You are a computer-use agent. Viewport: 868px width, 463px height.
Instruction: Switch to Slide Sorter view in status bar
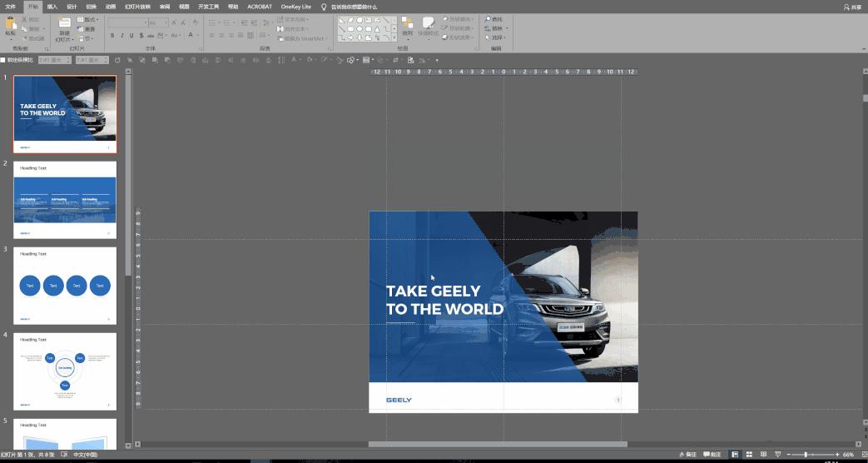tap(749, 455)
